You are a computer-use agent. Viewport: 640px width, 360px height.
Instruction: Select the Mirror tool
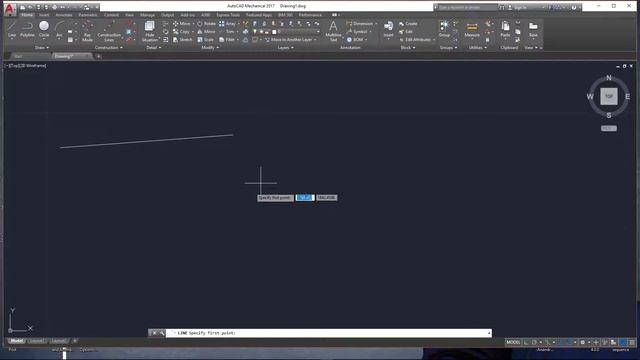(207, 31)
